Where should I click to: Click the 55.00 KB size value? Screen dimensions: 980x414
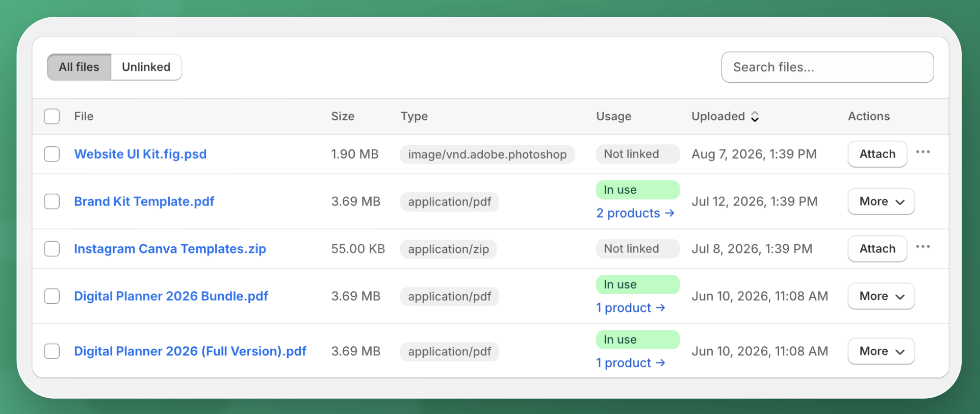[x=358, y=249]
